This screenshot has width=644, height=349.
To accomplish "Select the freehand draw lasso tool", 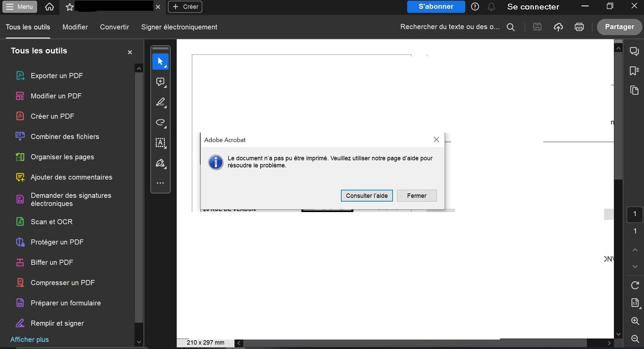I will tap(160, 122).
